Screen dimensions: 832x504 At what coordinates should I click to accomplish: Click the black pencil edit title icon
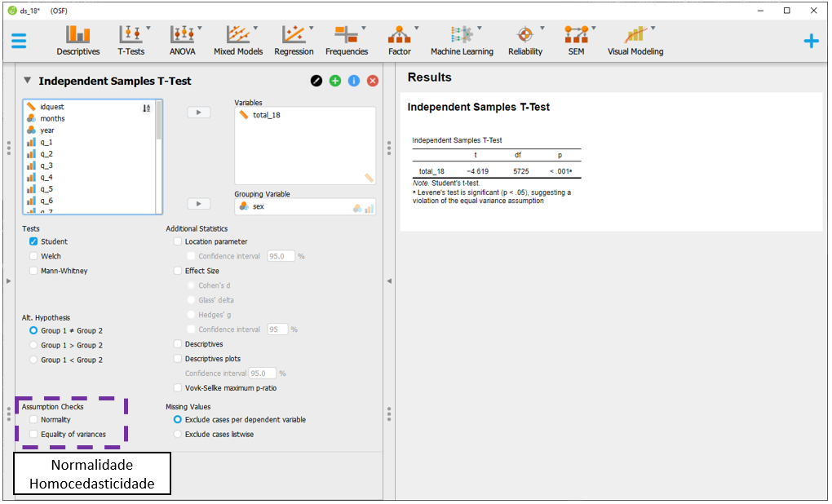click(316, 81)
